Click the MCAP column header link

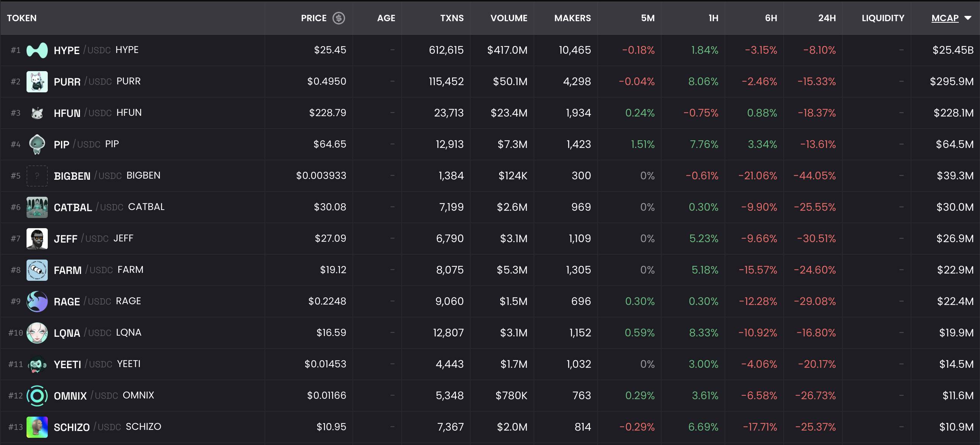coord(945,18)
